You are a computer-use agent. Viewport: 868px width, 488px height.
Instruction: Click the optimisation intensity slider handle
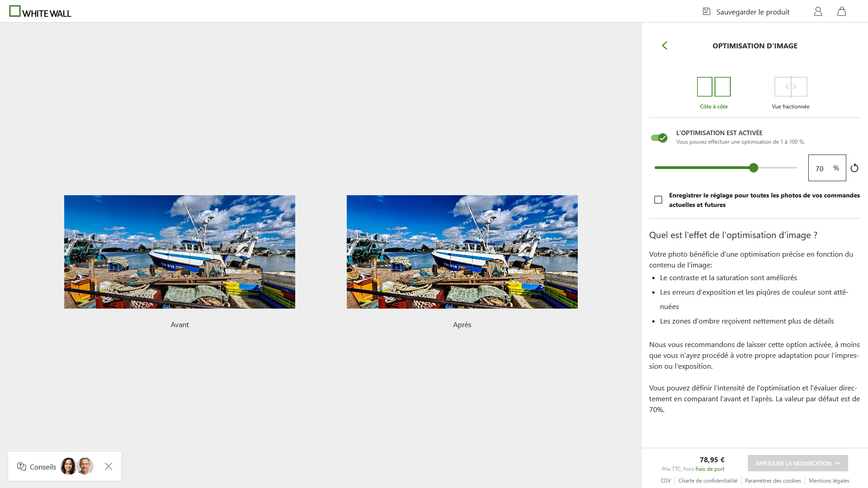click(x=754, y=168)
